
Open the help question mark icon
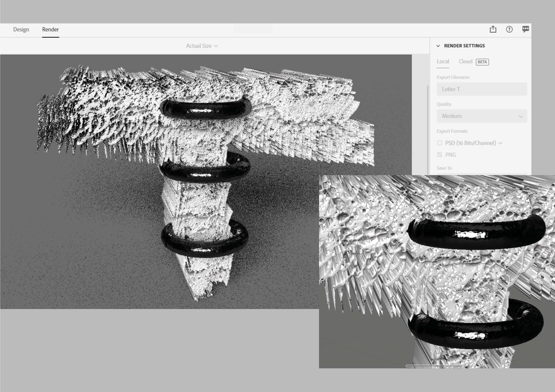tap(509, 29)
